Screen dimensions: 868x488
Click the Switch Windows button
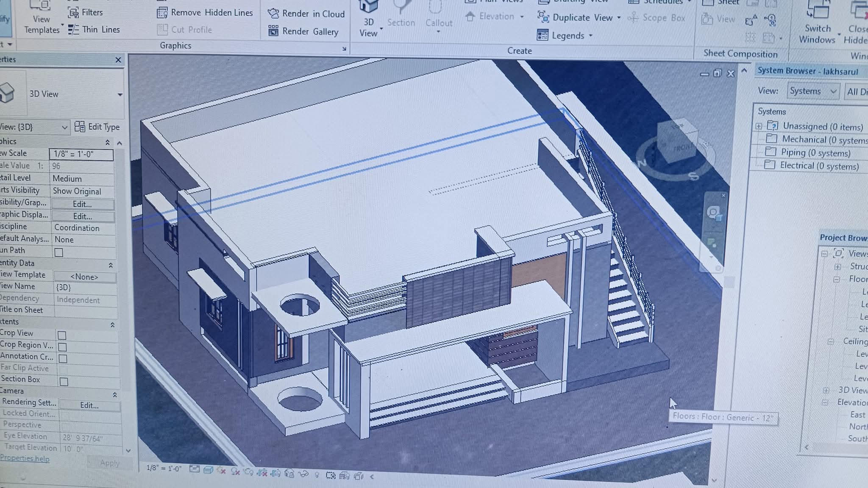pos(817,23)
